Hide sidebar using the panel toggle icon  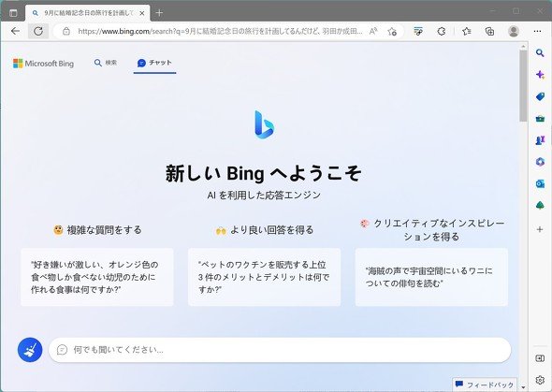click(x=540, y=358)
